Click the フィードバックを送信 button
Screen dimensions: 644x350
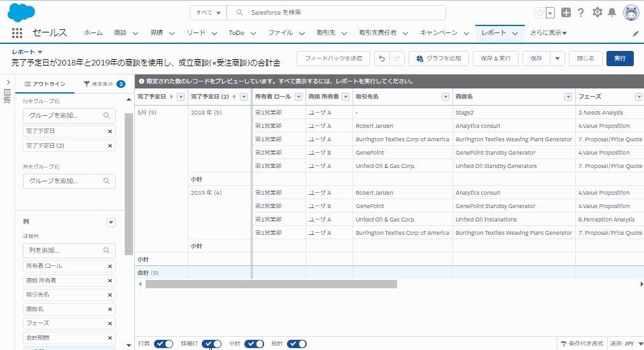click(x=333, y=59)
